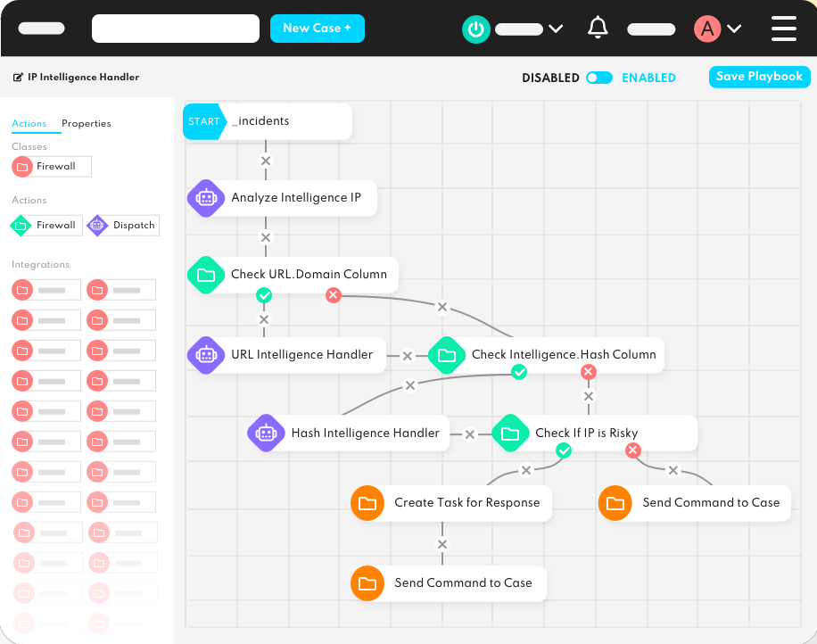The height and width of the screenshot is (644, 817).
Task: Click the search input field in header
Action: pyautogui.click(x=176, y=29)
